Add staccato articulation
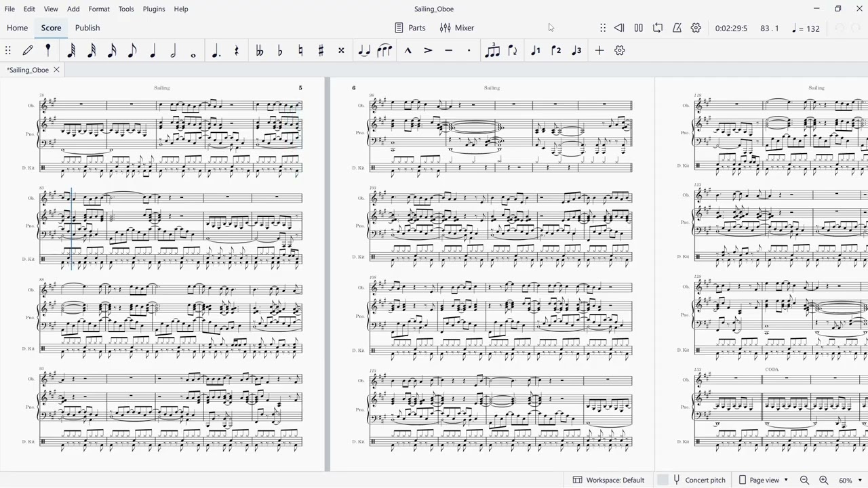The image size is (868, 488). pos(469,50)
